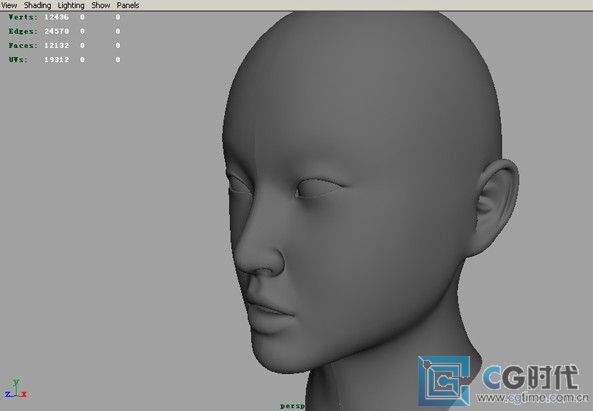
Task: Click the persp camera name label
Action: tap(292, 406)
